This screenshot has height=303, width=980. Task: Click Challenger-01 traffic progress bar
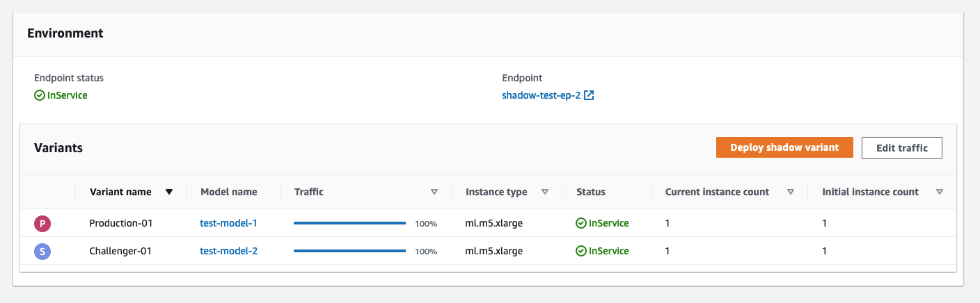(349, 251)
